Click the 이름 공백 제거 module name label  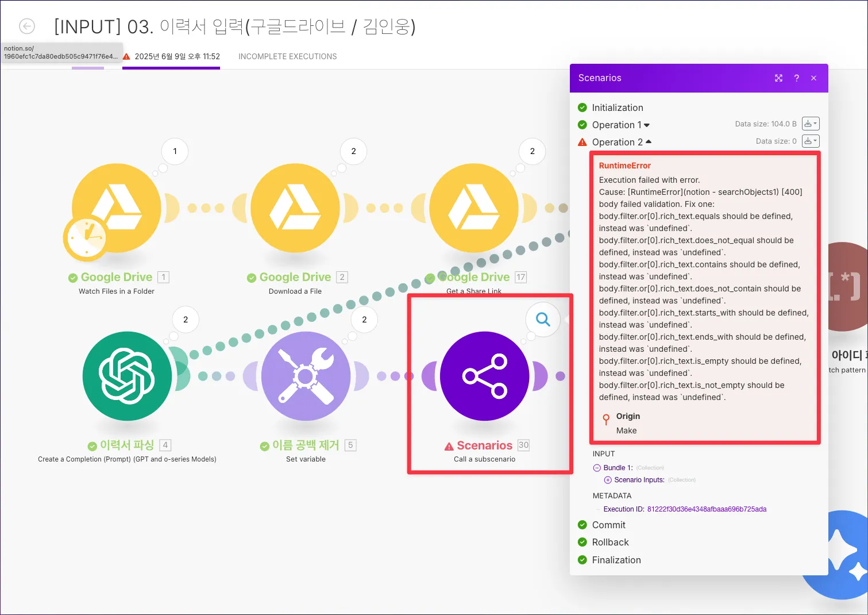click(x=306, y=445)
